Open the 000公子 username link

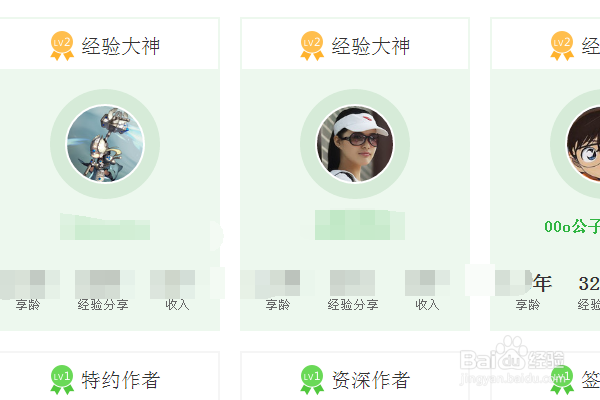[572, 226]
